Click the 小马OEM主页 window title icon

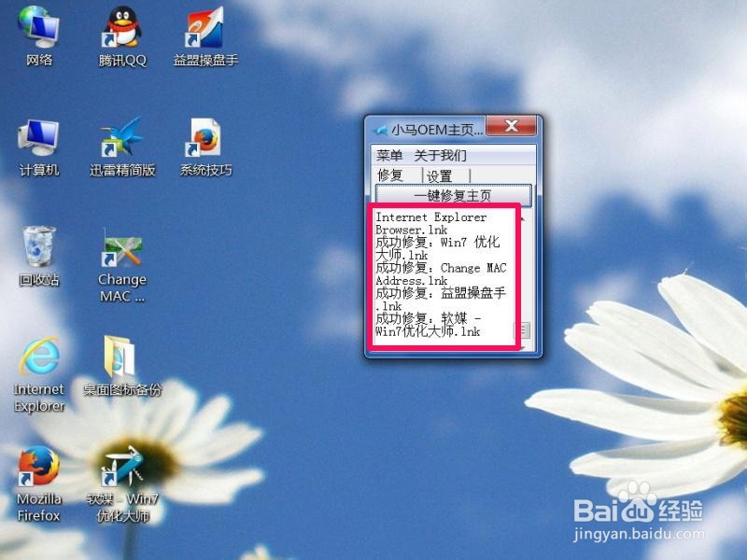[x=380, y=130]
